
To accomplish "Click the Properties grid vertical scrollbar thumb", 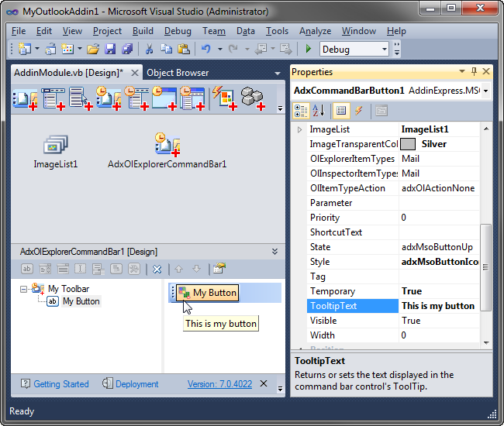I will tap(485, 267).
